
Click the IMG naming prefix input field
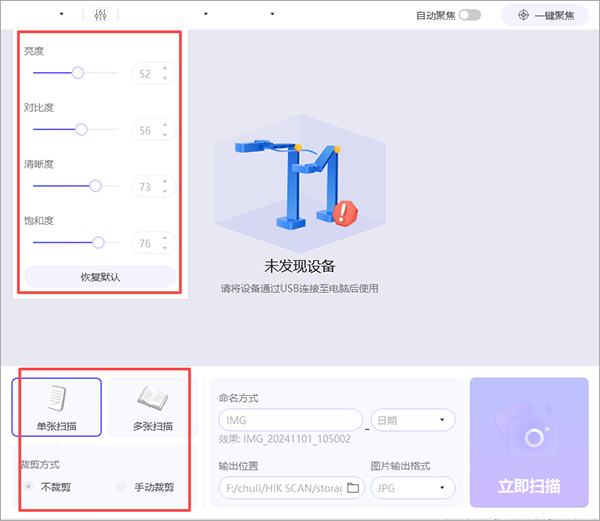(290, 420)
